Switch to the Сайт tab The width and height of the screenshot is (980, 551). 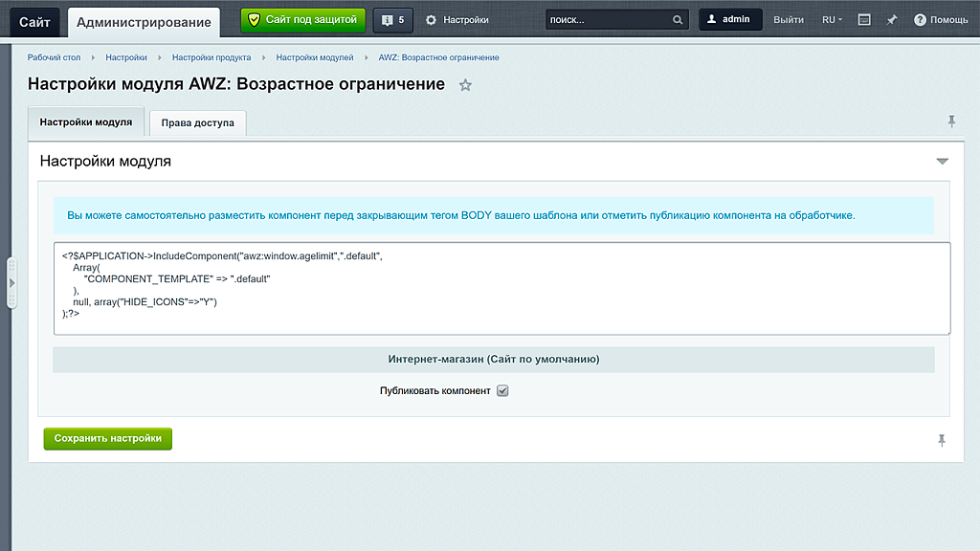click(x=34, y=20)
